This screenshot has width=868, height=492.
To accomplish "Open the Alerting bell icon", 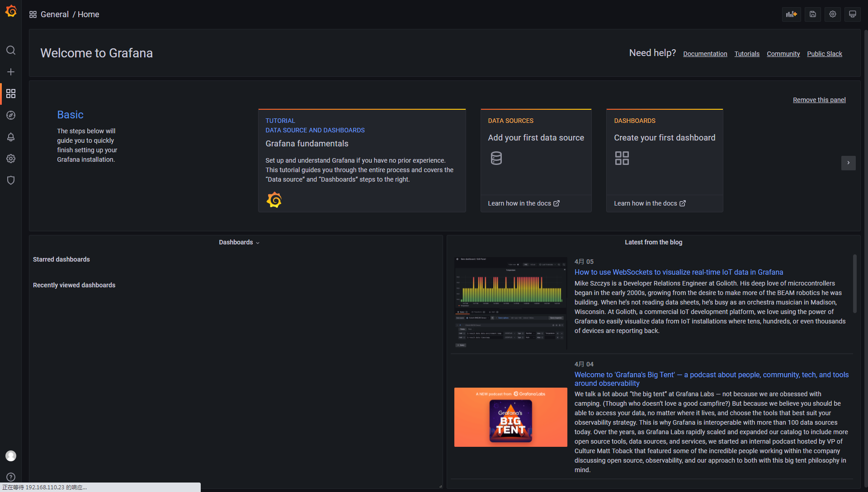I will (x=11, y=137).
